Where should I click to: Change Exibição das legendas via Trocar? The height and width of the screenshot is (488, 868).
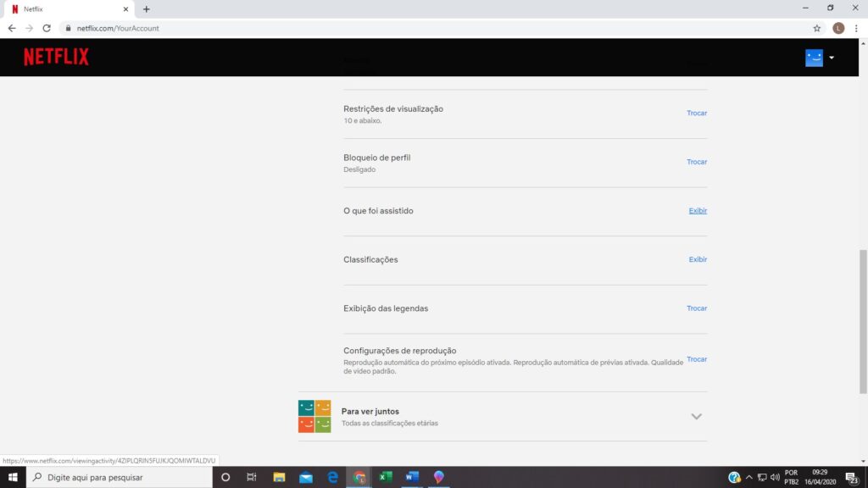[x=697, y=308]
